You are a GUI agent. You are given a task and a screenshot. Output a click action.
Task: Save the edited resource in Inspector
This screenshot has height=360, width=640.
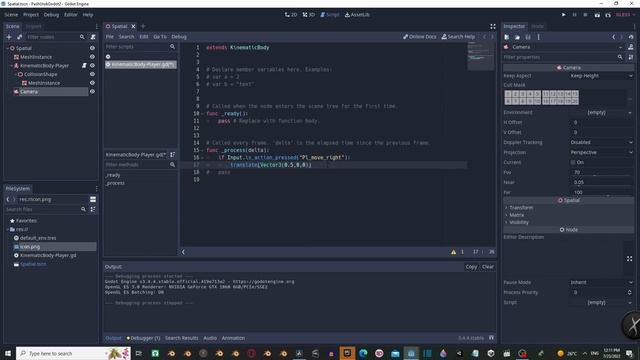(528, 37)
